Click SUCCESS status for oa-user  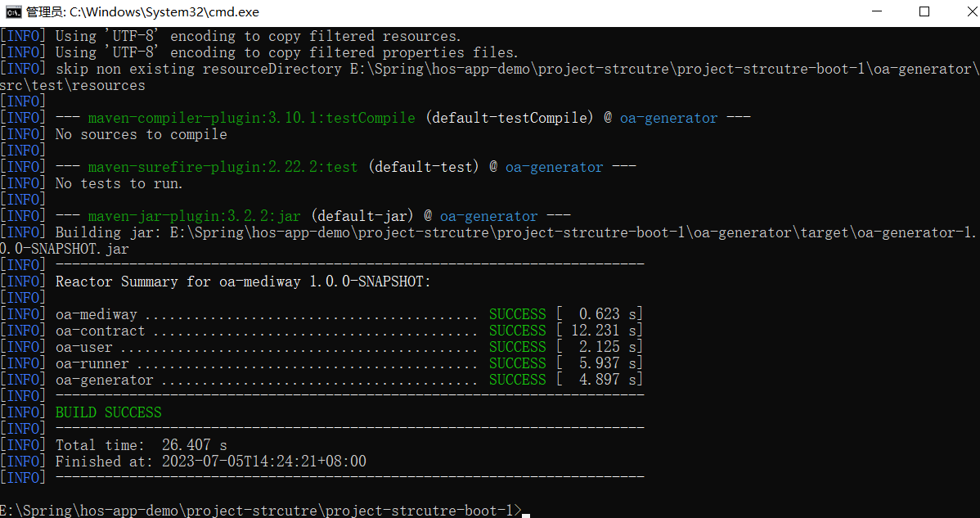(517, 347)
